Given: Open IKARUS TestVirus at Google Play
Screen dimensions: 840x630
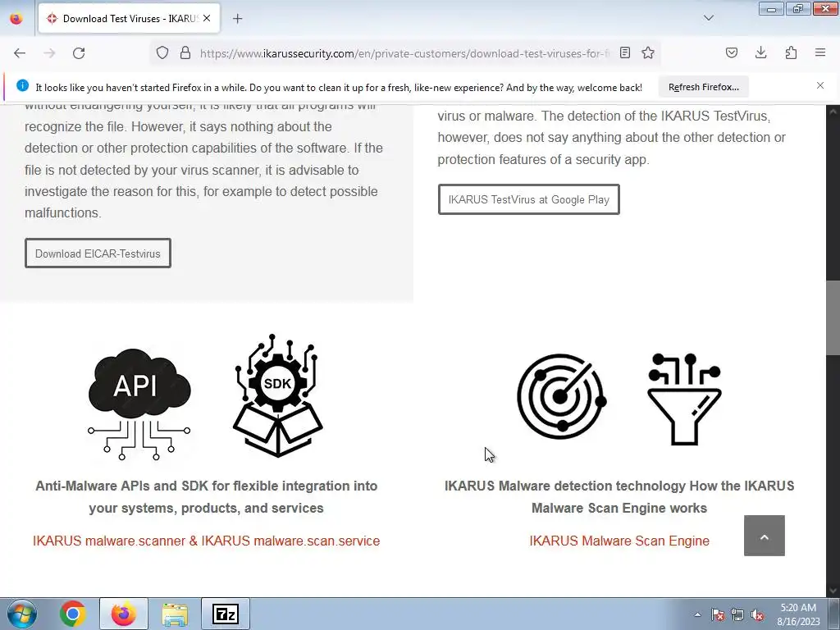Looking at the screenshot, I should (x=529, y=199).
